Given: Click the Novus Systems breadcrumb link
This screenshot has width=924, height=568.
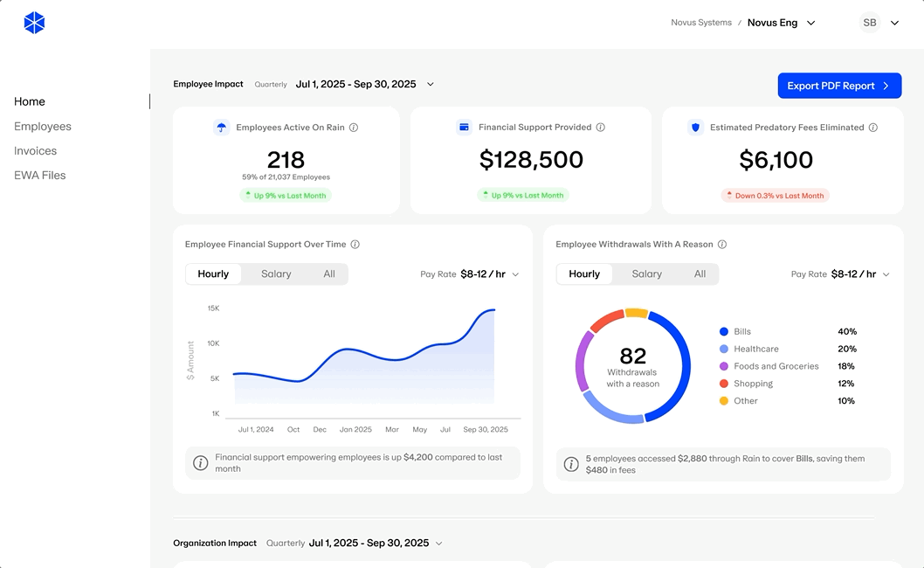Looking at the screenshot, I should (701, 23).
